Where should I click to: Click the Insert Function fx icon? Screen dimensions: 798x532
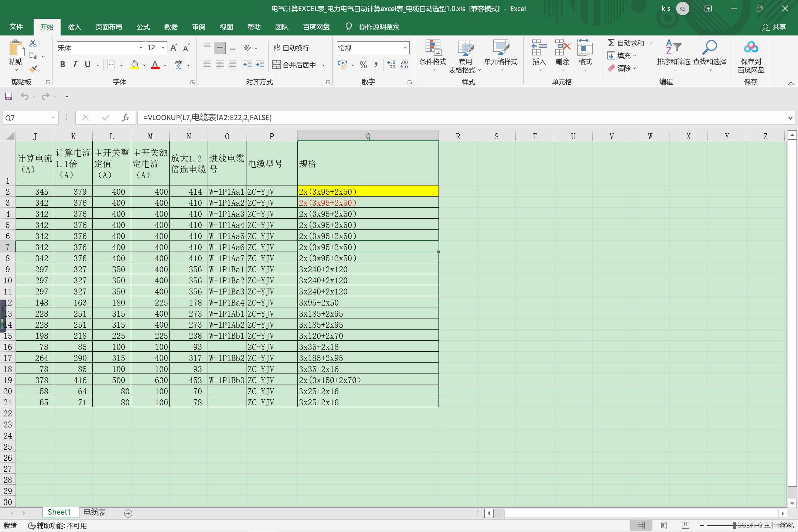[125, 117]
